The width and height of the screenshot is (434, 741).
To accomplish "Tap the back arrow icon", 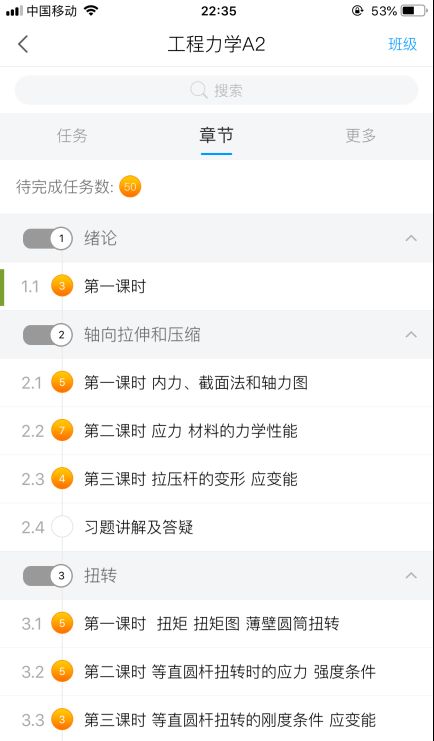I will 23,44.
